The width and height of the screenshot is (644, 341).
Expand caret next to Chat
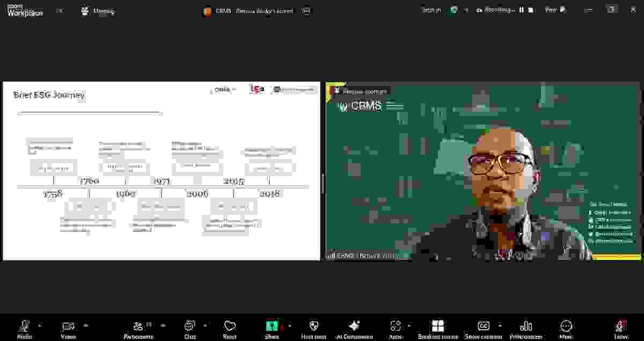click(x=206, y=325)
